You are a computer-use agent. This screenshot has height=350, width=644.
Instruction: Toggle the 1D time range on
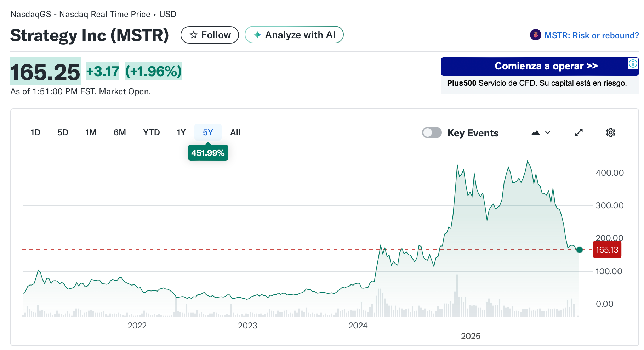[35, 132]
